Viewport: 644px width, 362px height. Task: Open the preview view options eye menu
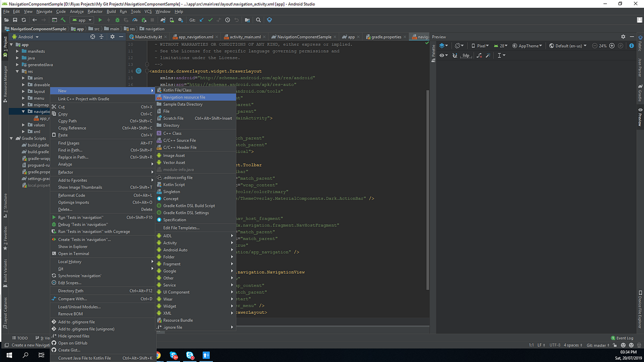443,55
